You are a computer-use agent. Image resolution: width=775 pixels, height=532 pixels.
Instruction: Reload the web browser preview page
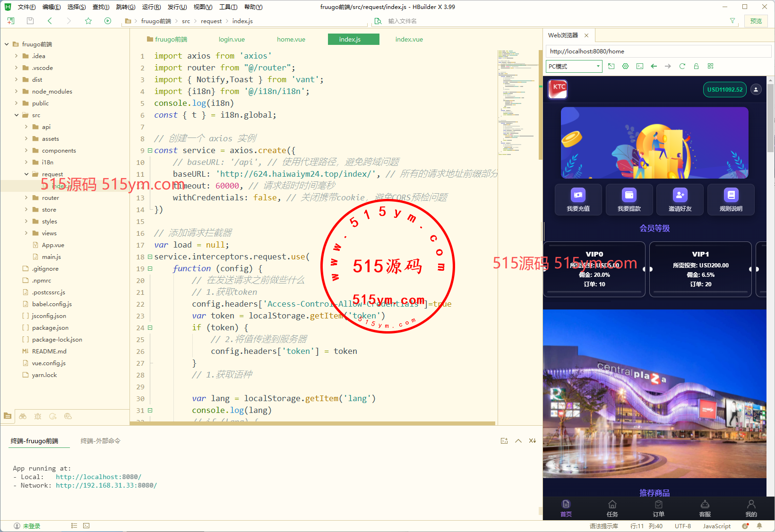coord(682,66)
